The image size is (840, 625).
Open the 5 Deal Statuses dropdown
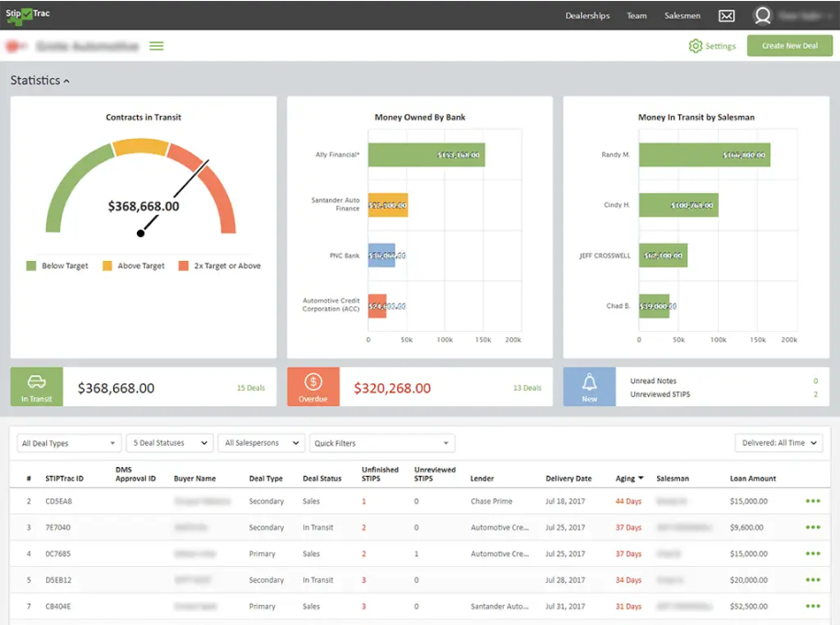[x=170, y=443]
